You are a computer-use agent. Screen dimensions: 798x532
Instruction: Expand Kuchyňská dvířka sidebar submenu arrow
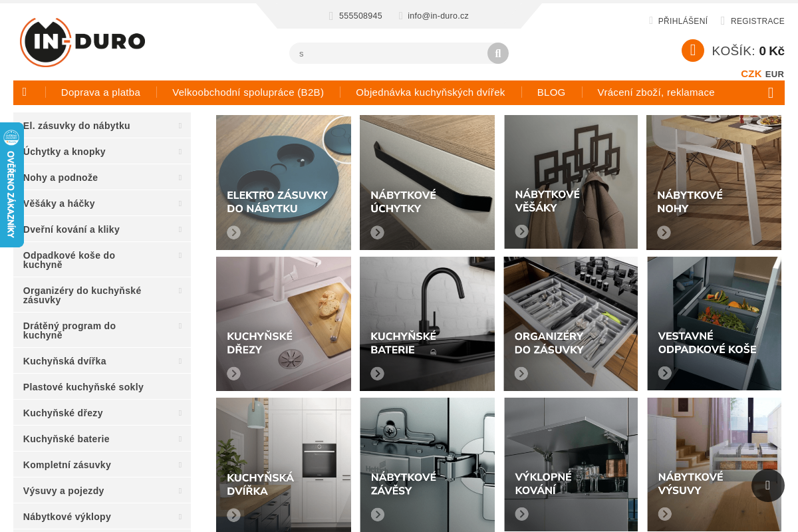pos(180,361)
